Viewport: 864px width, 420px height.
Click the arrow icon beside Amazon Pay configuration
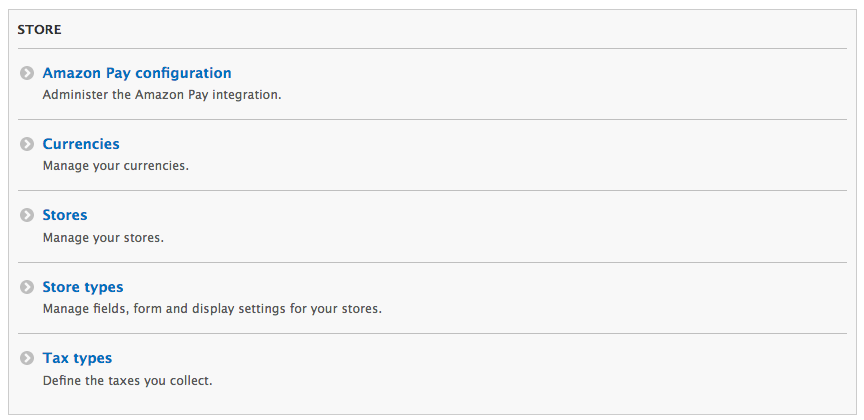[x=27, y=74]
